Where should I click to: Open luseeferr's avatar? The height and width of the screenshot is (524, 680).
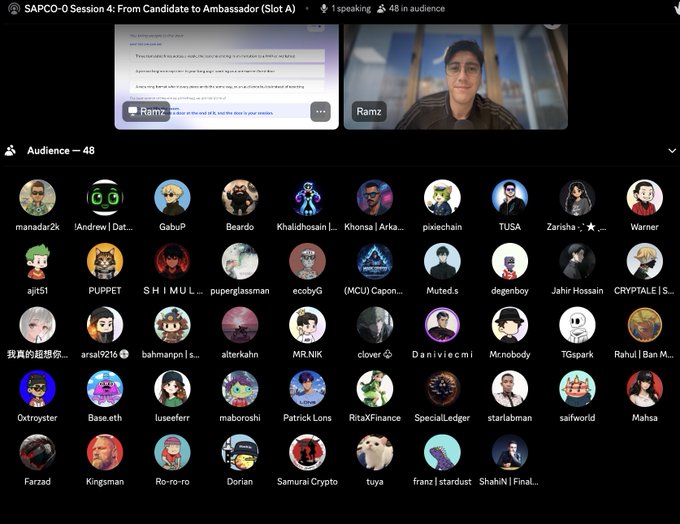172,389
